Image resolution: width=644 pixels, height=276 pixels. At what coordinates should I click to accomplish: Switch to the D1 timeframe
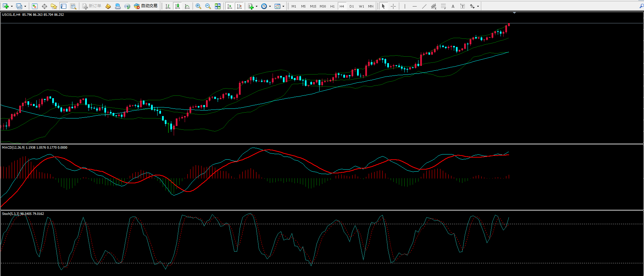coord(352,6)
